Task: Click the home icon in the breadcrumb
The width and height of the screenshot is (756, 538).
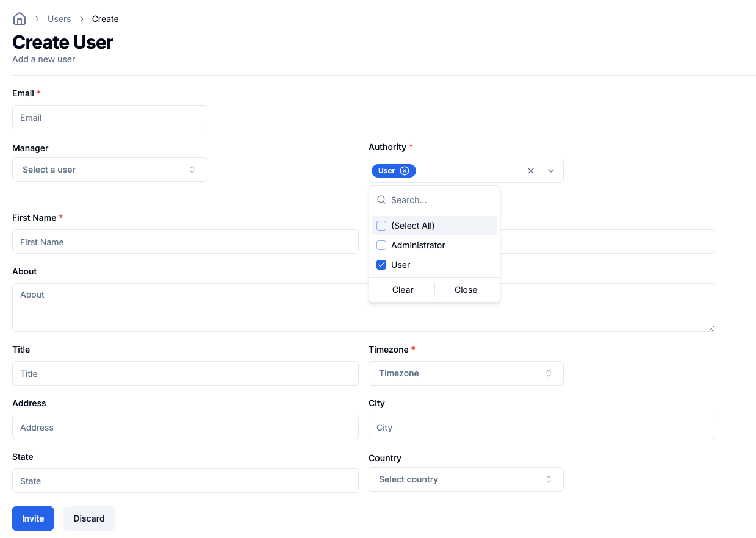Action: coord(19,18)
